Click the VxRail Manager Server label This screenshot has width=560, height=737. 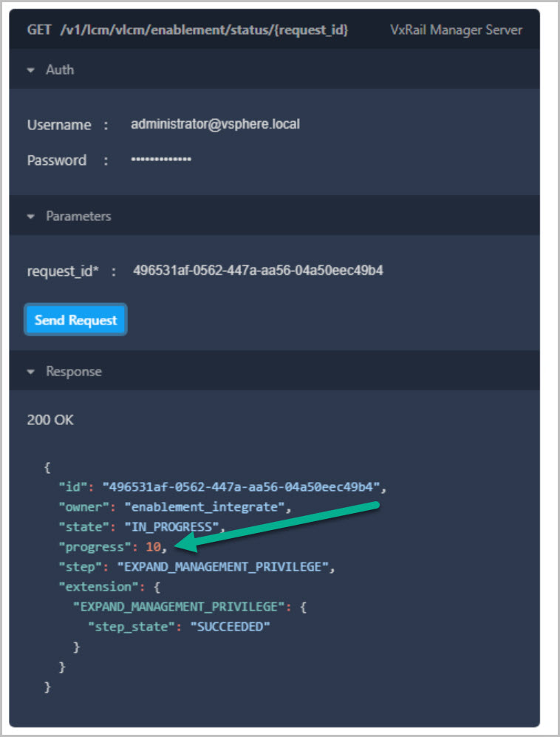tap(456, 30)
